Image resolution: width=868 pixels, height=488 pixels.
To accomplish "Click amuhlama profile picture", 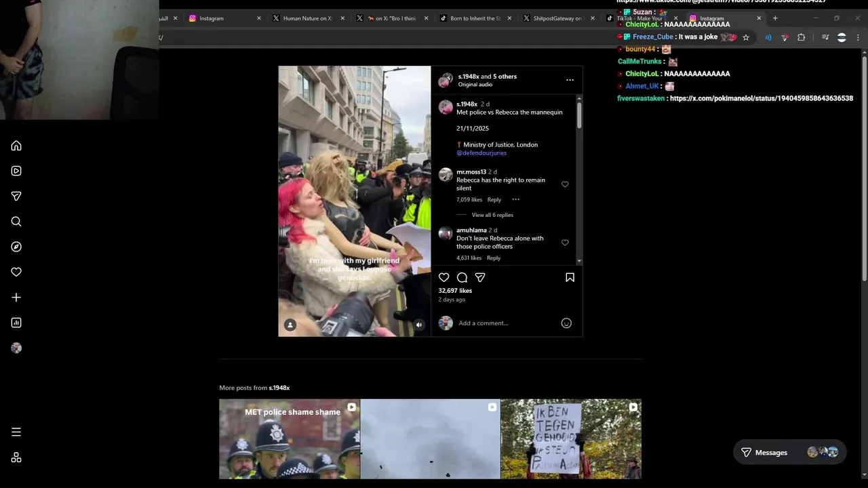I will click(446, 233).
